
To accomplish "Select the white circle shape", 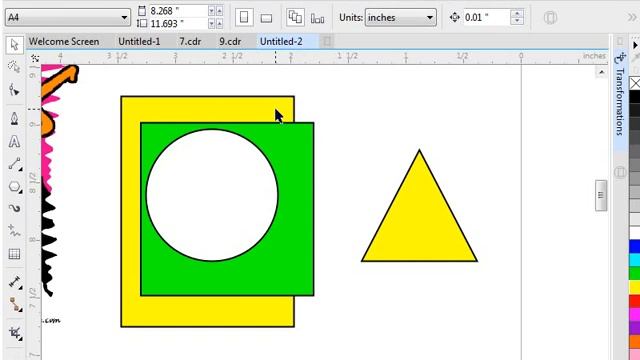I will [212, 195].
